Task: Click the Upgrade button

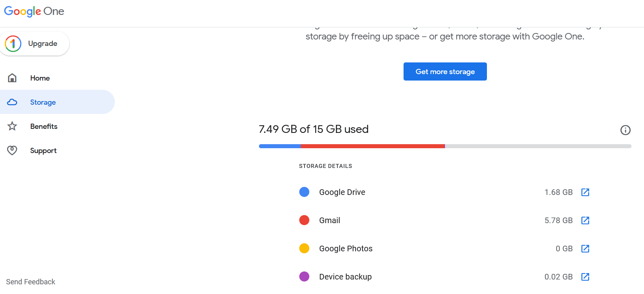Action: (35, 43)
